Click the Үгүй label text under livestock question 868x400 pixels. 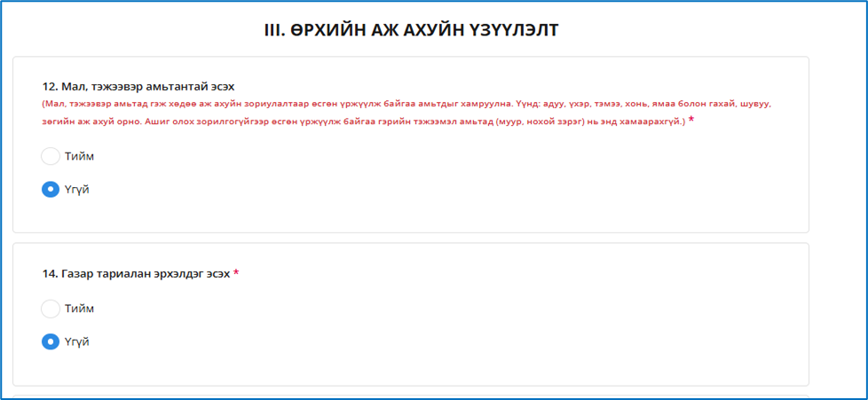76,189
